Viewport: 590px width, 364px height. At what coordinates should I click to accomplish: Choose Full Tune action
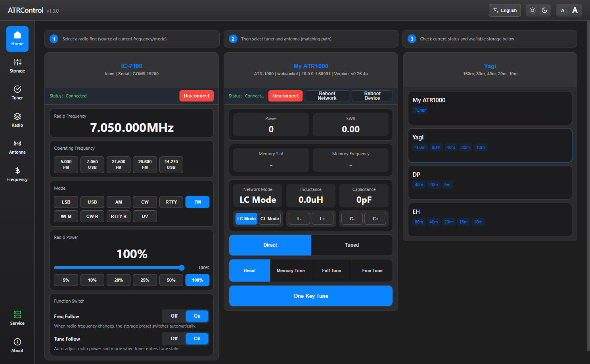[x=331, y=271]
